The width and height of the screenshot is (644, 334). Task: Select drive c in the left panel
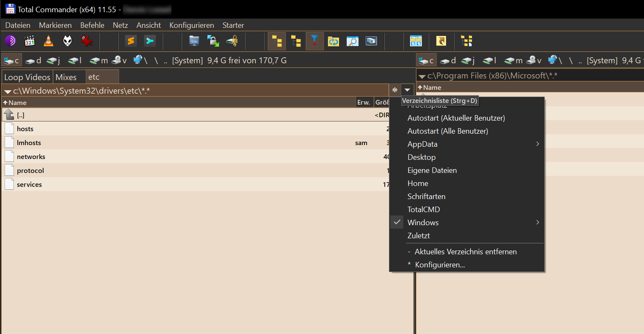point(11,60)
